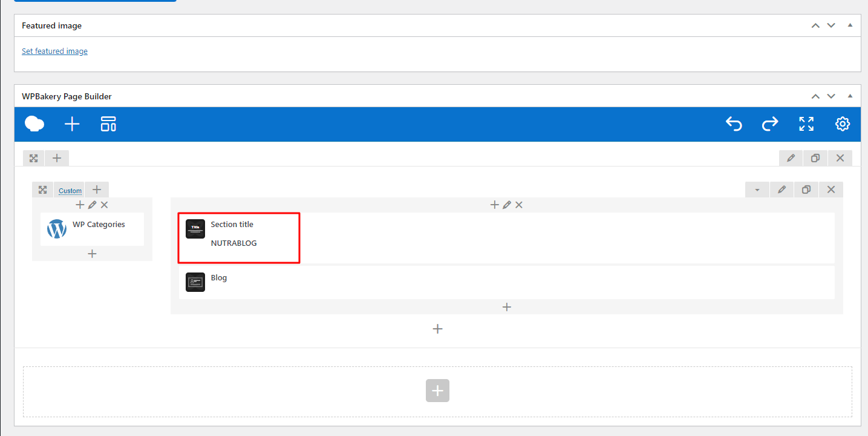
Task: Select the Blog element
Action: [507, 282]
